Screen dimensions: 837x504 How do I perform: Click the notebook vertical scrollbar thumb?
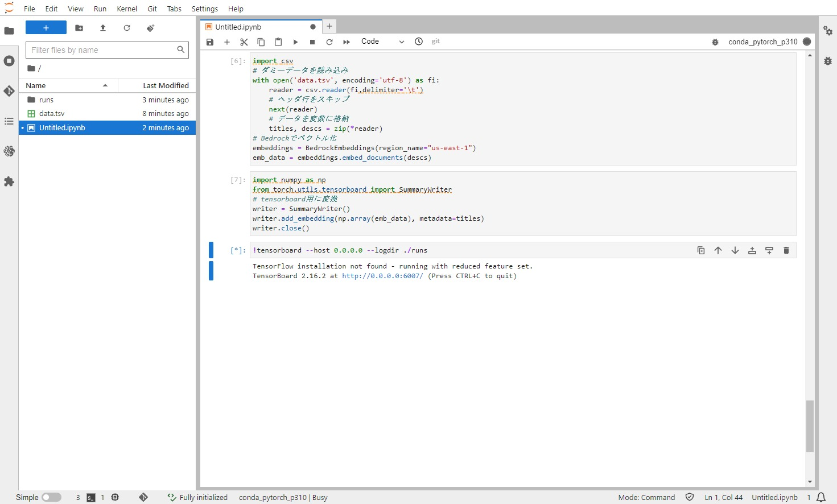(x=810, y=426)
